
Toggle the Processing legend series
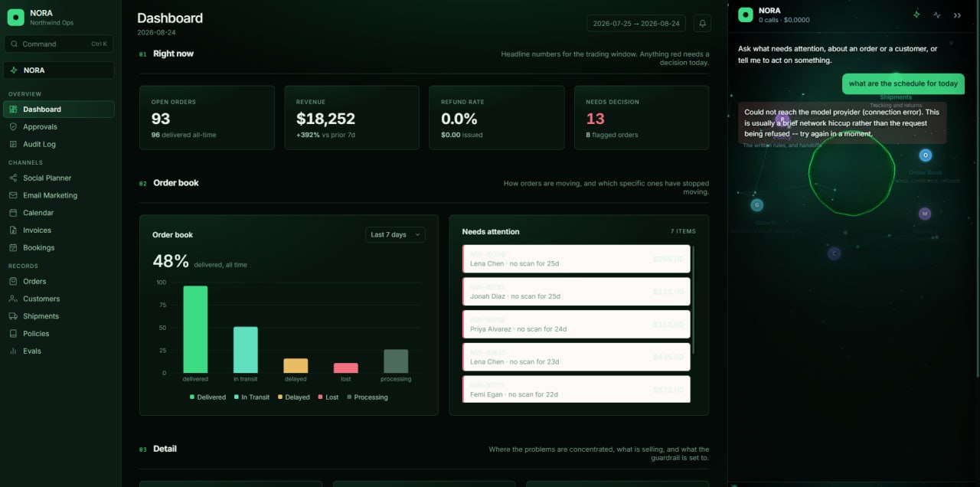coord(367,397)
